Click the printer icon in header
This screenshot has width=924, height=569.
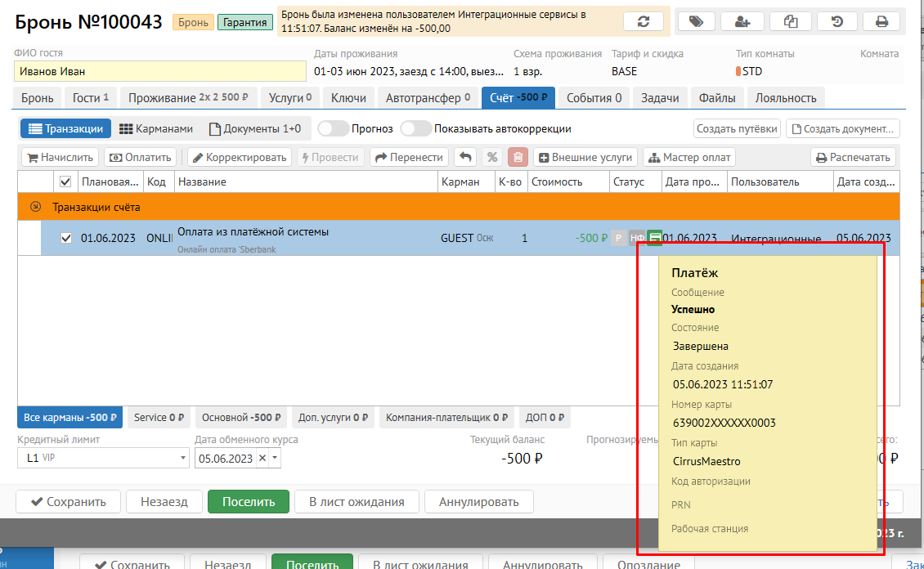pyautogui.click(x=881, y=22)
